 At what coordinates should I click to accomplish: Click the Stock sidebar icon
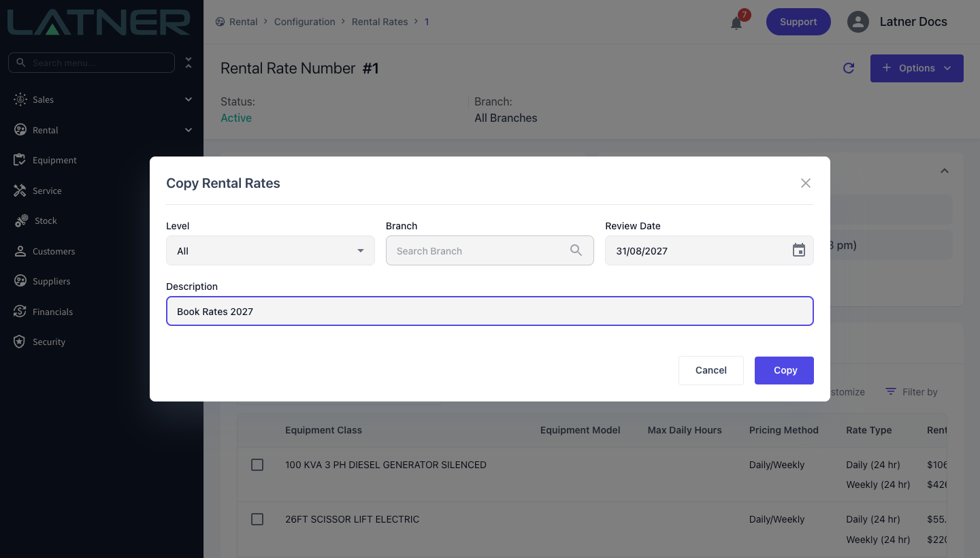pos(22,220)
